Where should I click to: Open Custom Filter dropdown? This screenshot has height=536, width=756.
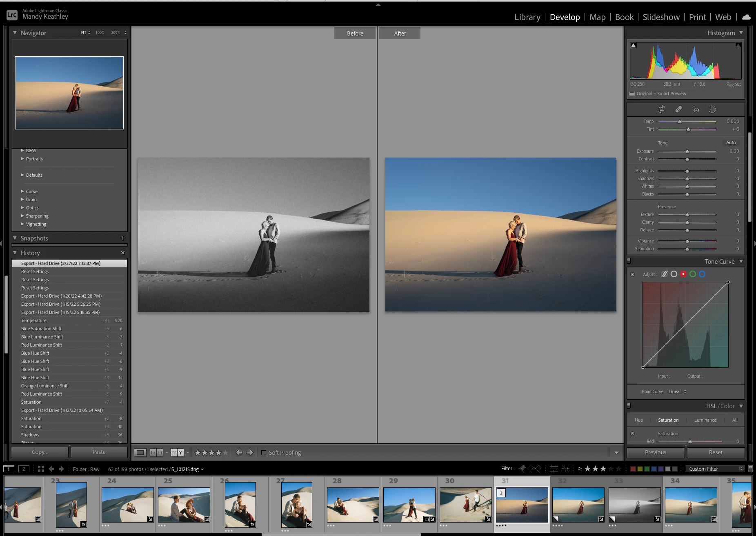[715, 469]
